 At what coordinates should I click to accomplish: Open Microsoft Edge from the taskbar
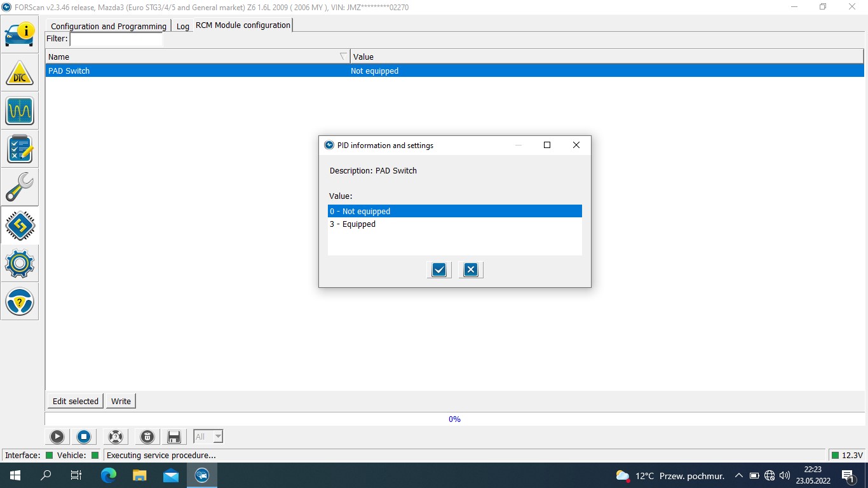click(109, 475)
